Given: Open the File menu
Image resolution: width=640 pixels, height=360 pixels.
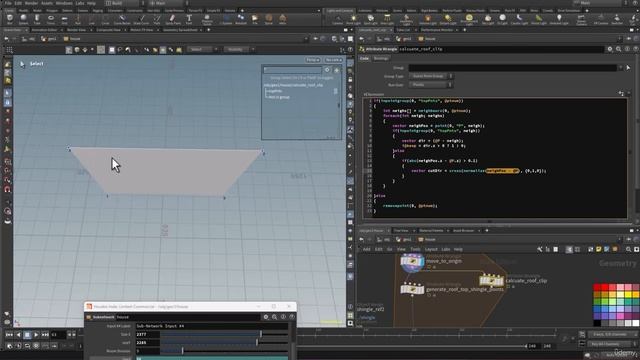Looking at the screenshot, I should click(8, 3).
